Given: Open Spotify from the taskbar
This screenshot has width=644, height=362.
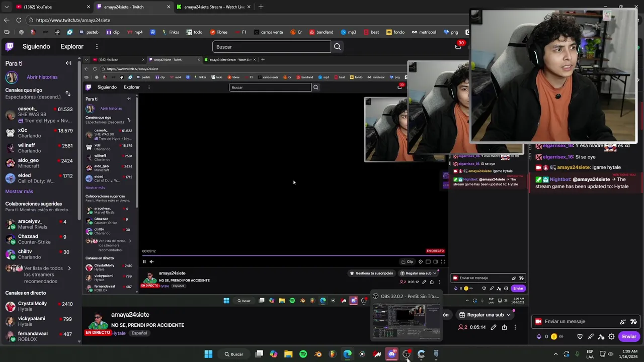Looking at the screenshot, I should pyautogui.click(x=303, y=354).
